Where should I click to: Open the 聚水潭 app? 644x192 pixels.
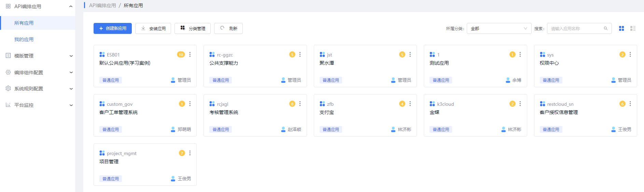(x=327, y=63)
